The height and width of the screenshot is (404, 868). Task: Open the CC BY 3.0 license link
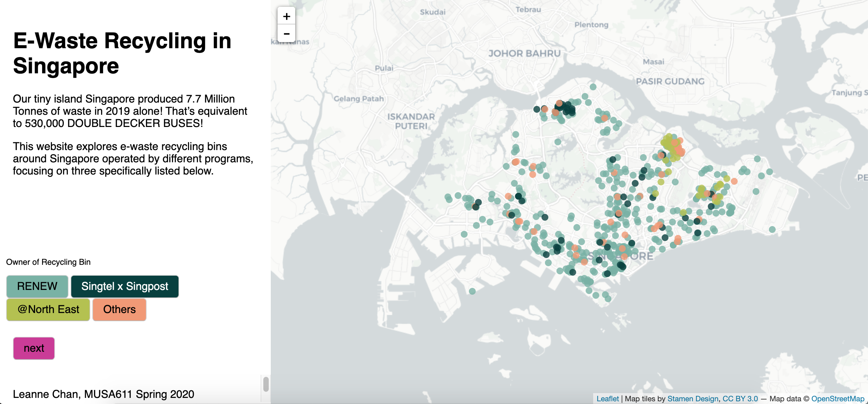coord(740,399)
